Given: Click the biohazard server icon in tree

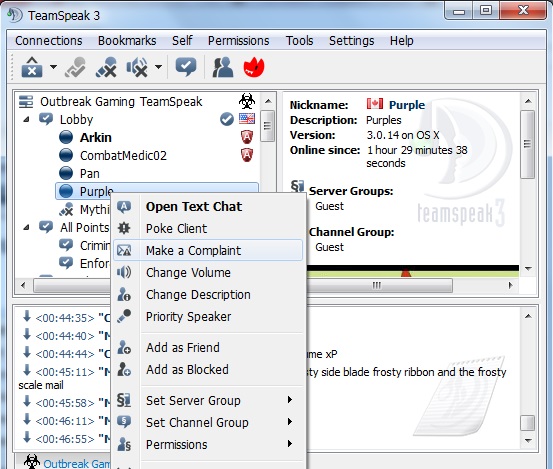Looking at the screenshot, I should point(247,102).
